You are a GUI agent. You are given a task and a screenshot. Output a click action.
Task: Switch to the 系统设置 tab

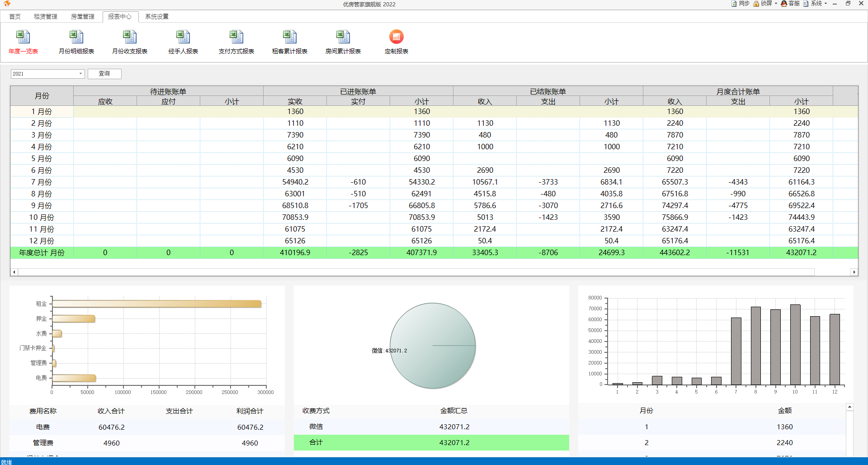[x=157, y=17]
